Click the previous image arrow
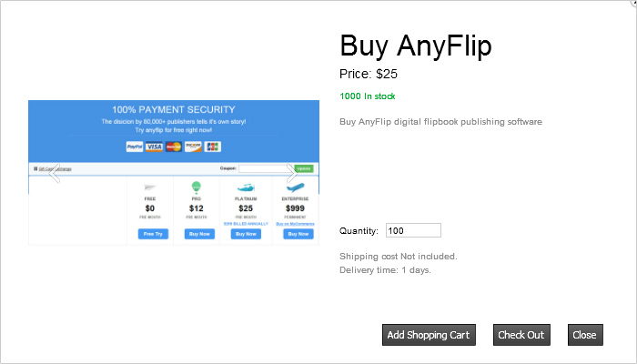The image size is (637, 364). point(54,172)
